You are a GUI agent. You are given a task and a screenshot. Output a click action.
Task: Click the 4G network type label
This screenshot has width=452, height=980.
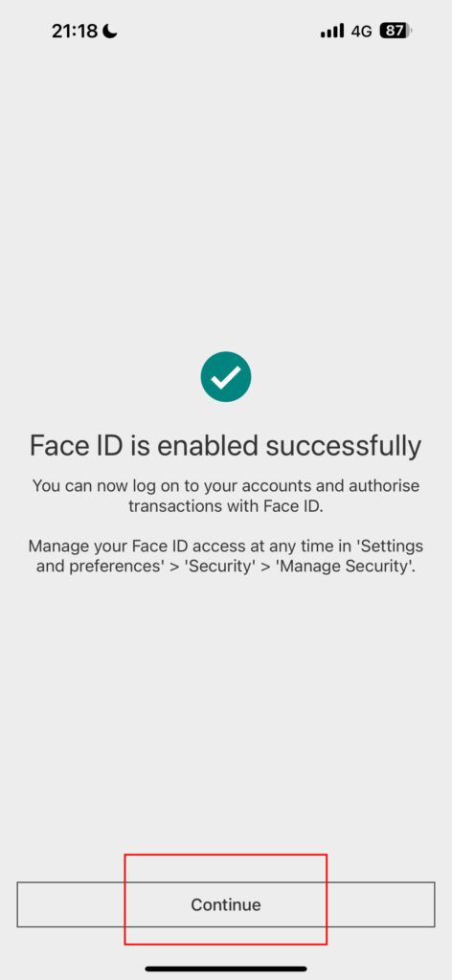coord(361,32)
